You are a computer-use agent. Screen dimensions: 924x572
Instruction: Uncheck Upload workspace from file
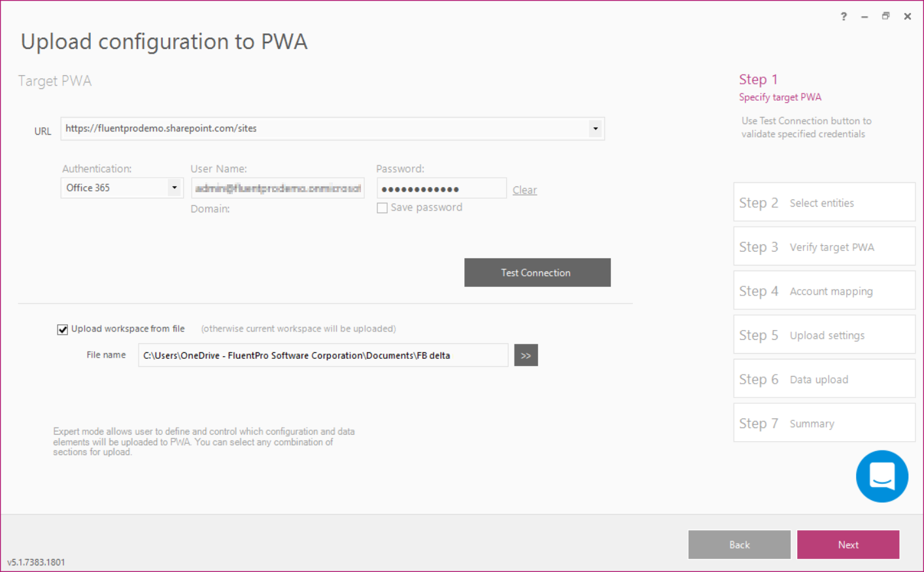62,329
